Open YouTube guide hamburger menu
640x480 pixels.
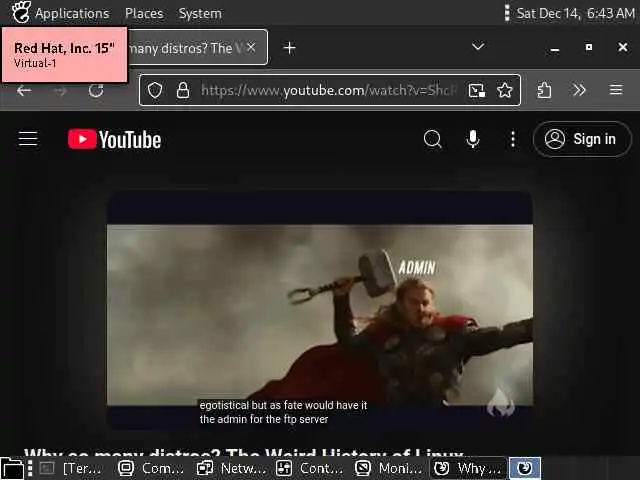tap(28, 139)
